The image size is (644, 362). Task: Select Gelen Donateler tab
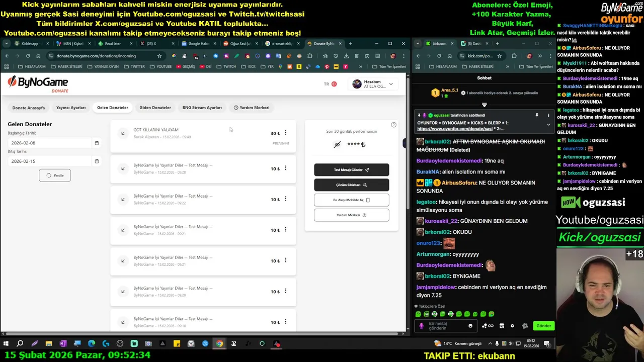(x=113, y=108)
